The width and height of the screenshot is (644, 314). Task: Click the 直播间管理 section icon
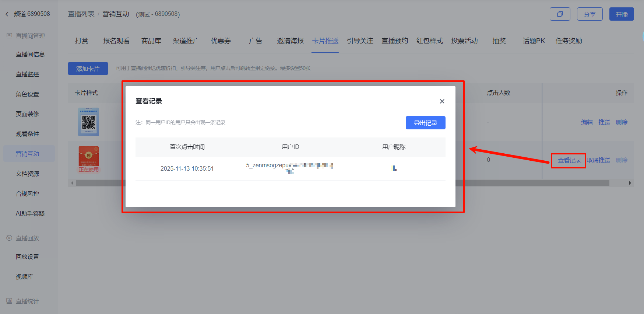point(9,36)
